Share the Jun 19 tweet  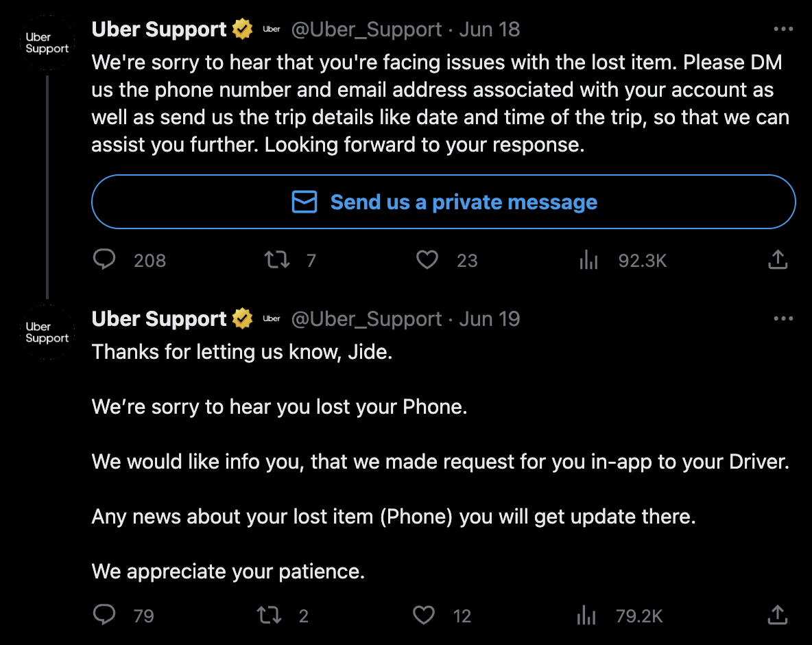[777, 615]
